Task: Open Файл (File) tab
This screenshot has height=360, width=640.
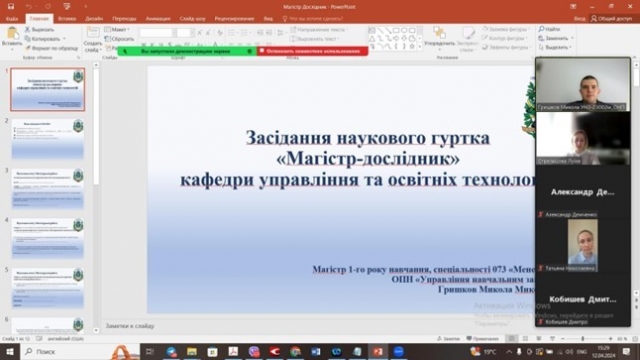Action: (12, 19)
